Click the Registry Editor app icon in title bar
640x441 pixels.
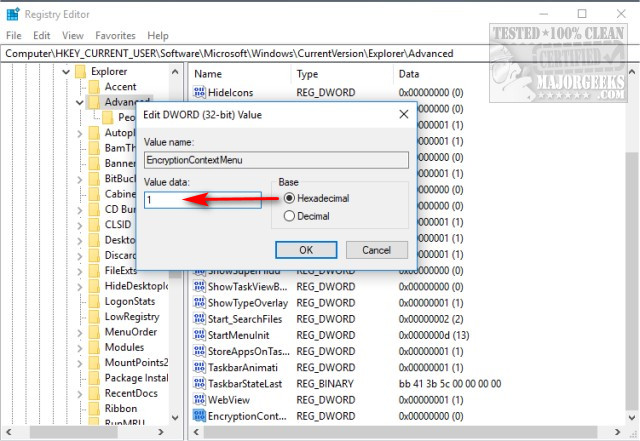[x=13, y=14]
